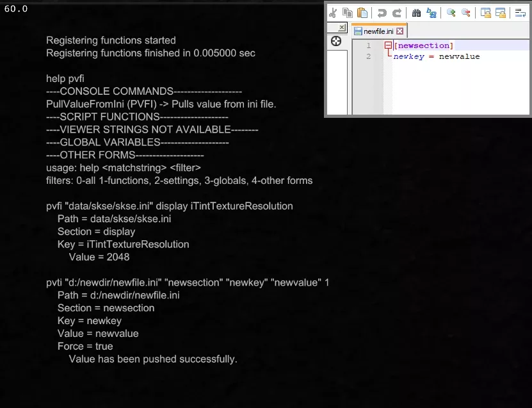This screenshot has height=408, width=532.
Task: Click 'Key = iTintTextureResolution' line
Action: pyautogui.click(x=124, y=244)
